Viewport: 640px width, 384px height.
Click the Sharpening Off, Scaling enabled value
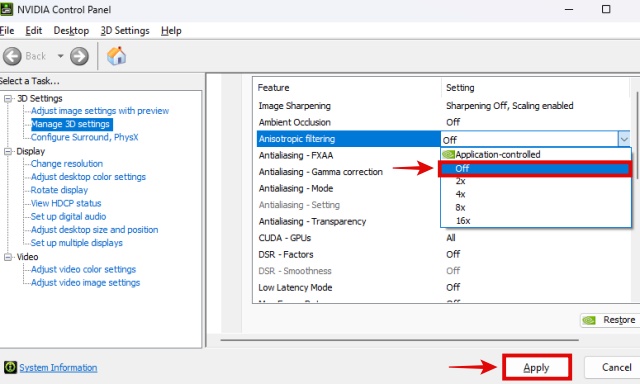point(509,106)
